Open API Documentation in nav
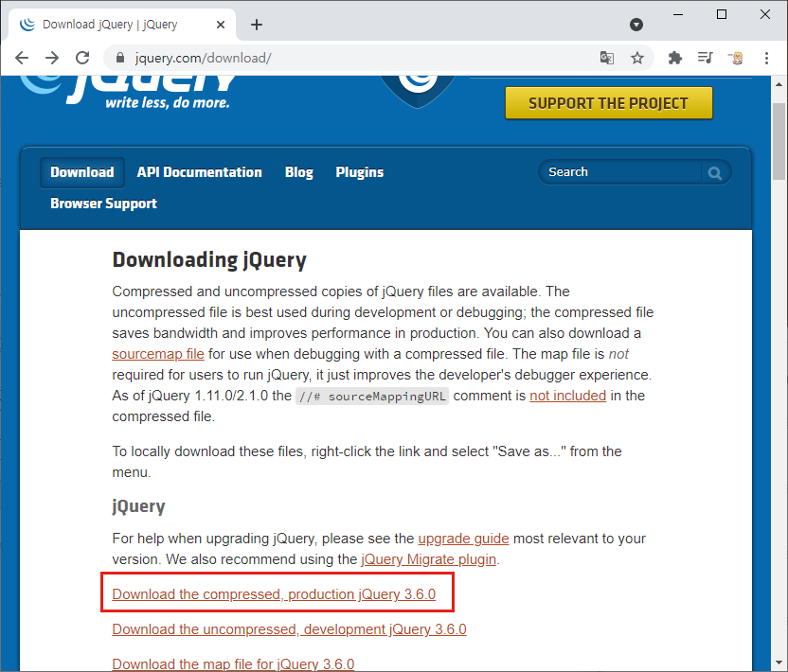 tap(199, 172)
